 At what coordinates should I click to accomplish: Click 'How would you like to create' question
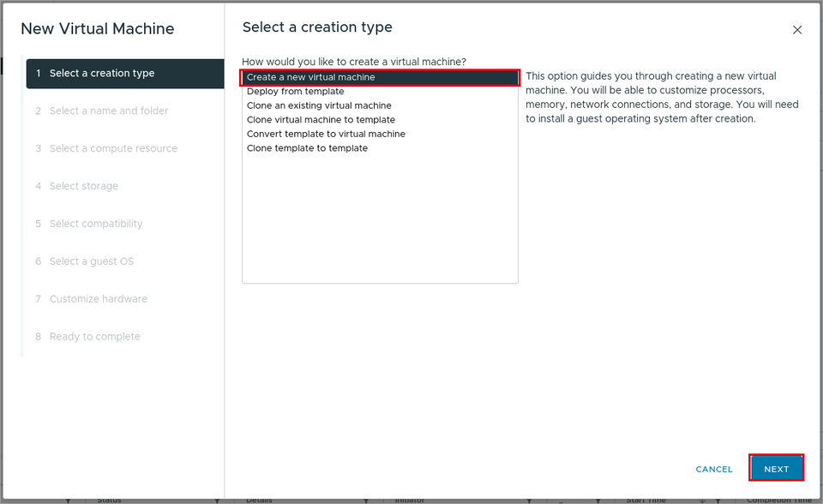coord(354,62)
